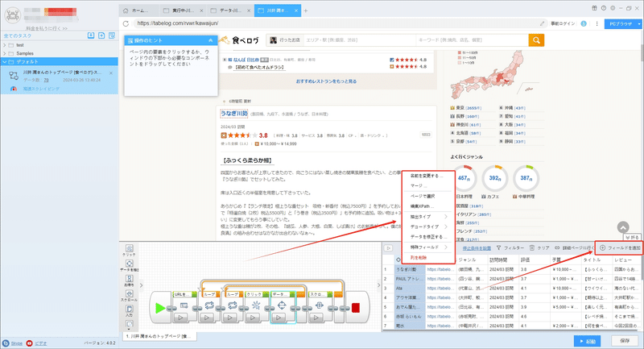This screenshot has width=644, height=349.
Task: Select the third (hourglass) component in the palette
Action: [130, 280]
